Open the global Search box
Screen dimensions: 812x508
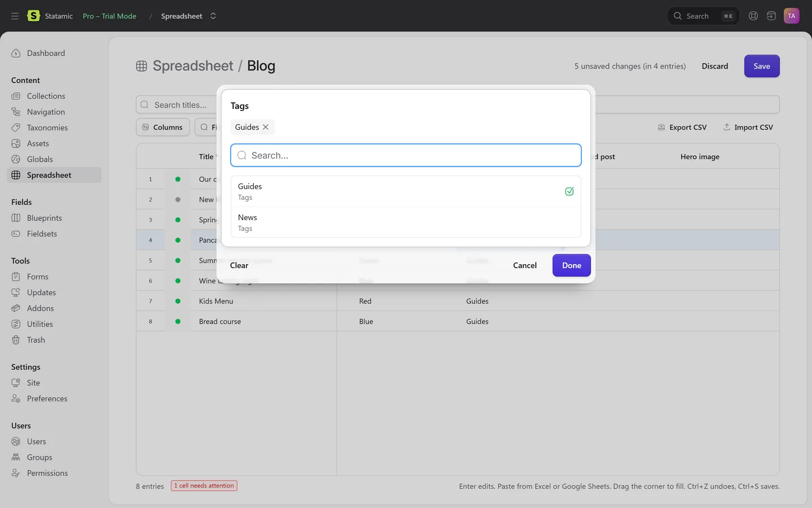pos(704,16)
